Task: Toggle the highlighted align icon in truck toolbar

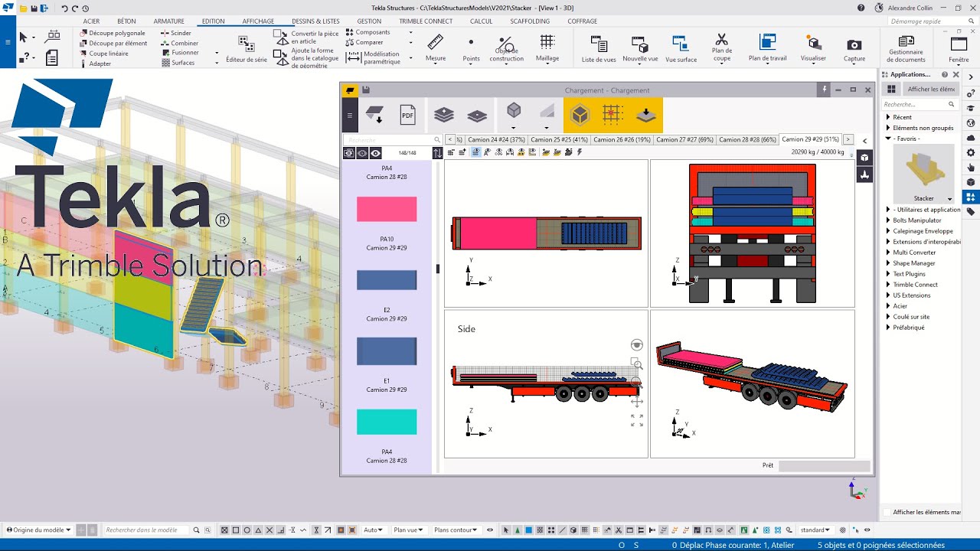Action: click(x=475, y=152)
